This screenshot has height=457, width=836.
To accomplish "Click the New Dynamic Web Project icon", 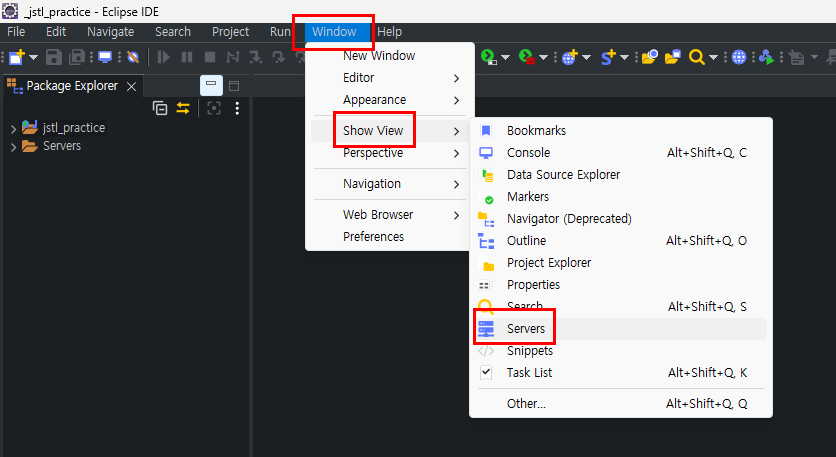I will point(569,57).
